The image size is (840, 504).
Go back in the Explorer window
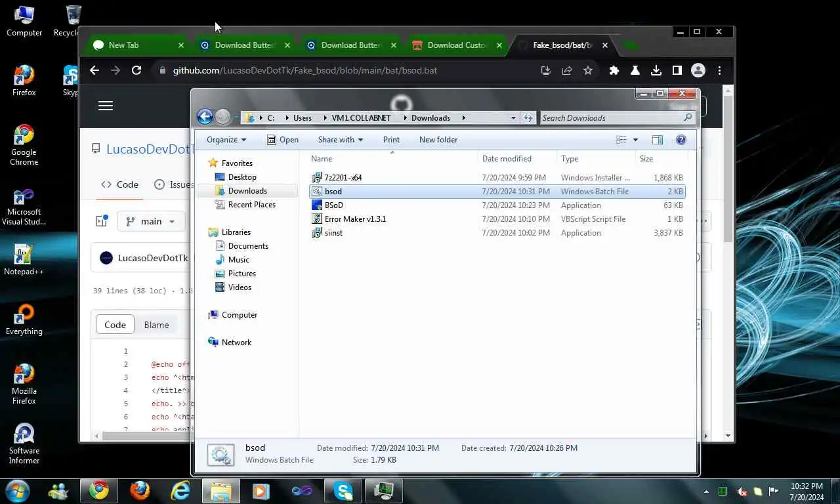click(205, 117)
